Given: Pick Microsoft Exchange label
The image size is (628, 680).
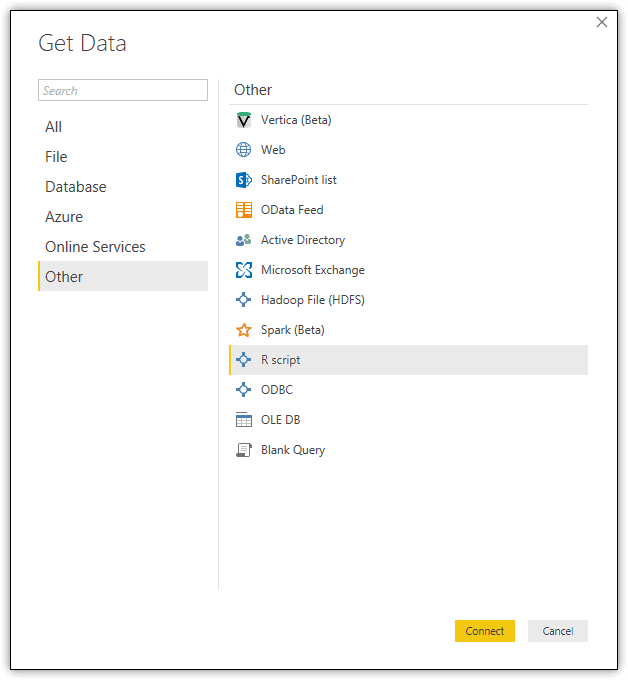Looking at the screenshot, I should coord(313,270).
